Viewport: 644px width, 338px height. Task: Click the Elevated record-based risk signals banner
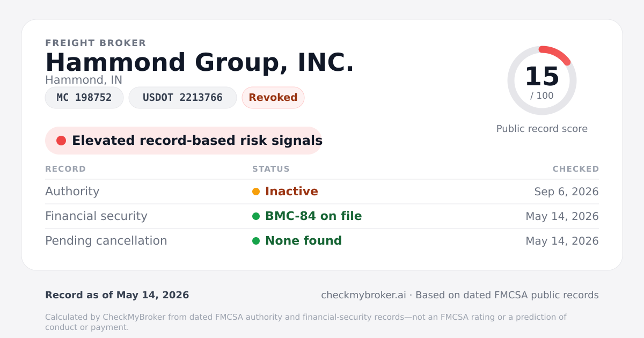click(x=184, y=141)
